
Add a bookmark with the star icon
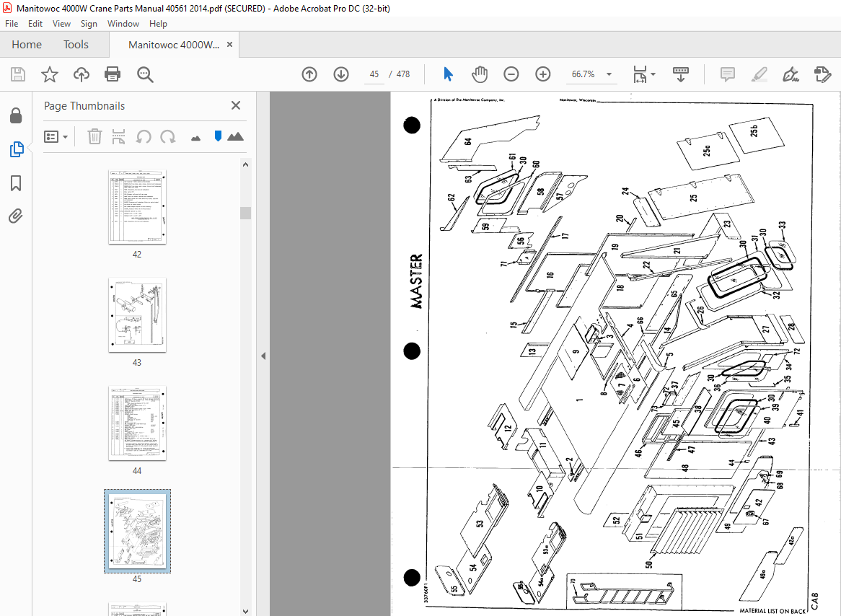[x=49, y=74]
